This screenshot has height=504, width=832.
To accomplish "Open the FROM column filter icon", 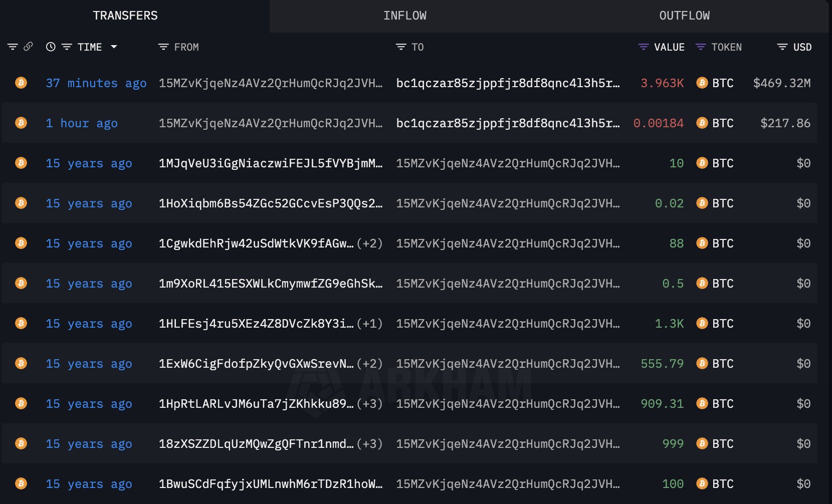I will tap(163, 47).
